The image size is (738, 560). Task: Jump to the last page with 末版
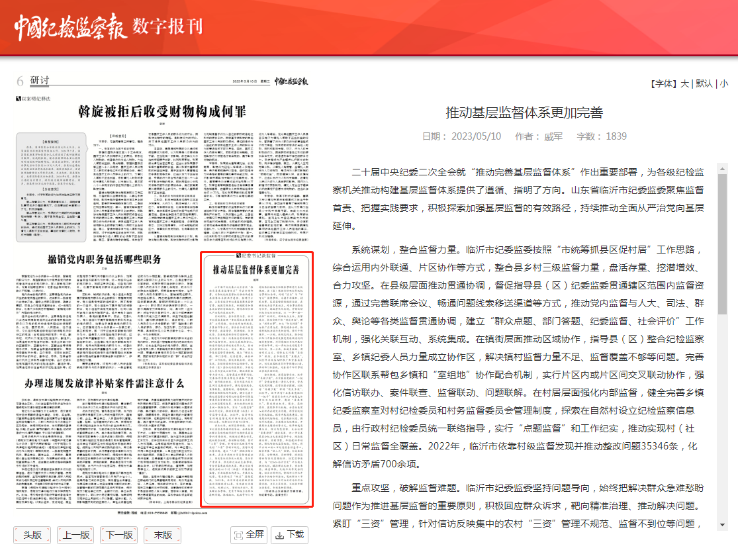tap(163, 535)
